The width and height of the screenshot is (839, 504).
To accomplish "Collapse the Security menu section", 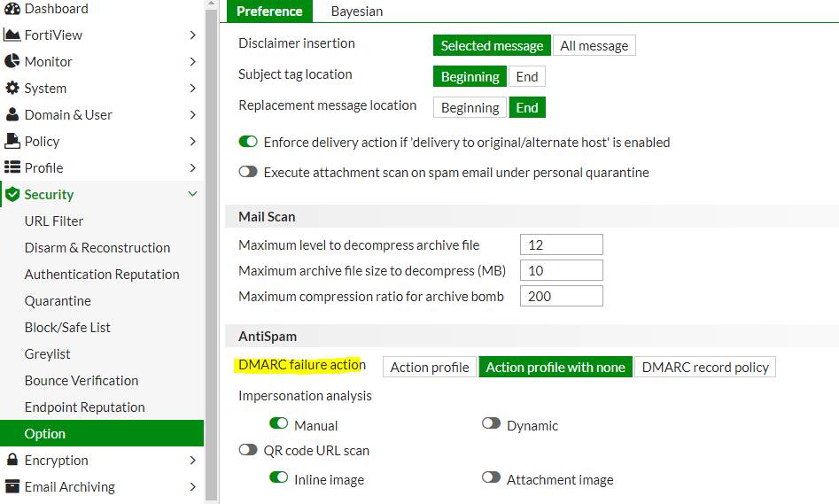I will (x=193, y=195).
